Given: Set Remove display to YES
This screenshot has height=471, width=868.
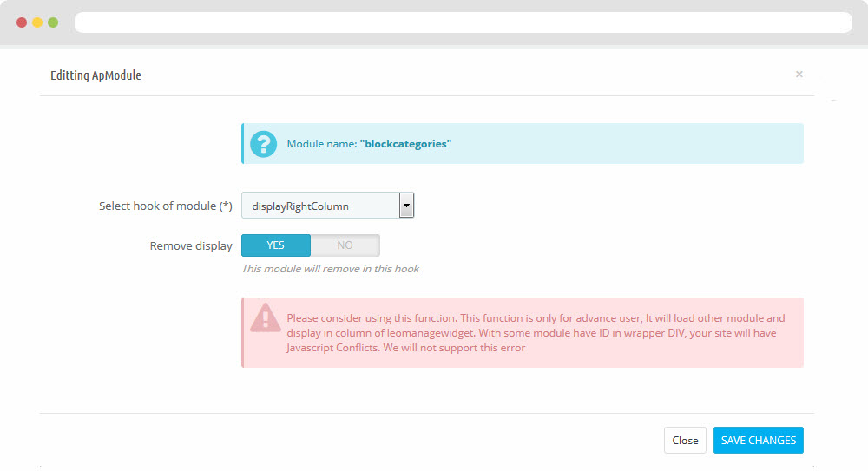Looking at the screenshot, I should (275, 245).
